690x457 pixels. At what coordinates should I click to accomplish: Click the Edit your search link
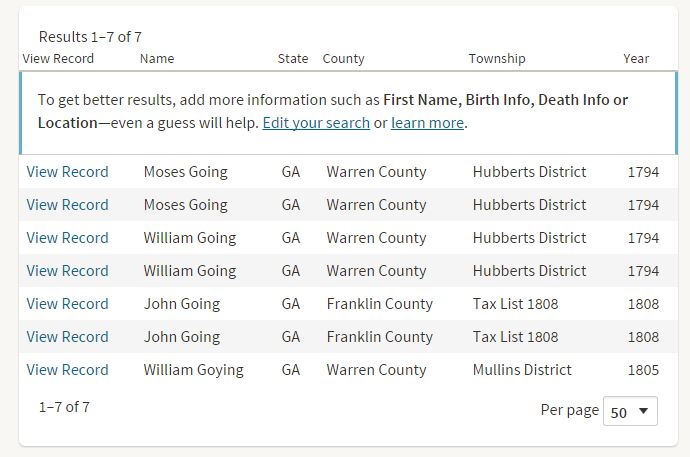[x=316, y=123]
